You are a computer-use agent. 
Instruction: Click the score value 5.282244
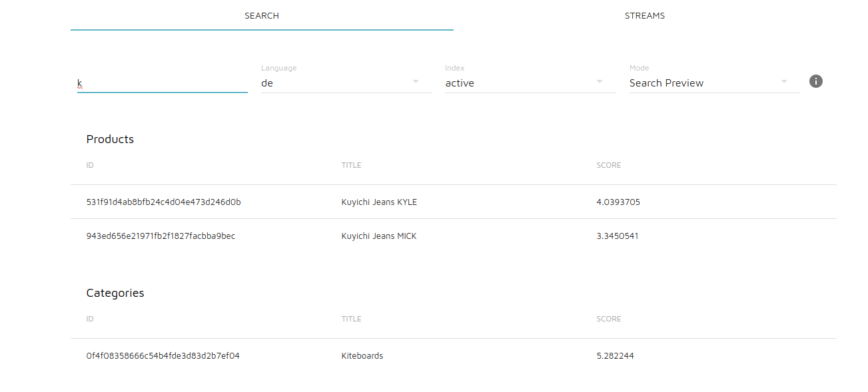tap(615, 356)
